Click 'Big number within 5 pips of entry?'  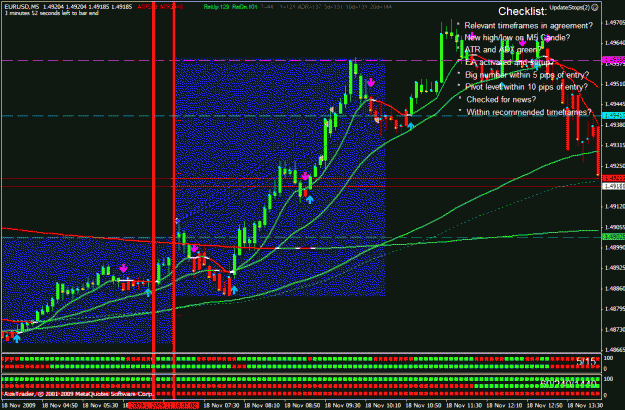coord(527,75)
